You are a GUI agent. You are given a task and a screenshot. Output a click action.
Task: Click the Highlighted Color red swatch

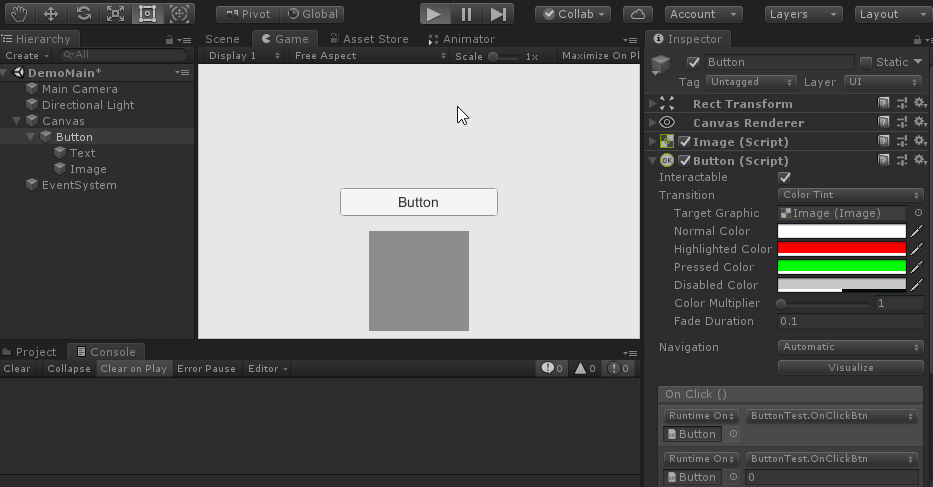point(842,249)
